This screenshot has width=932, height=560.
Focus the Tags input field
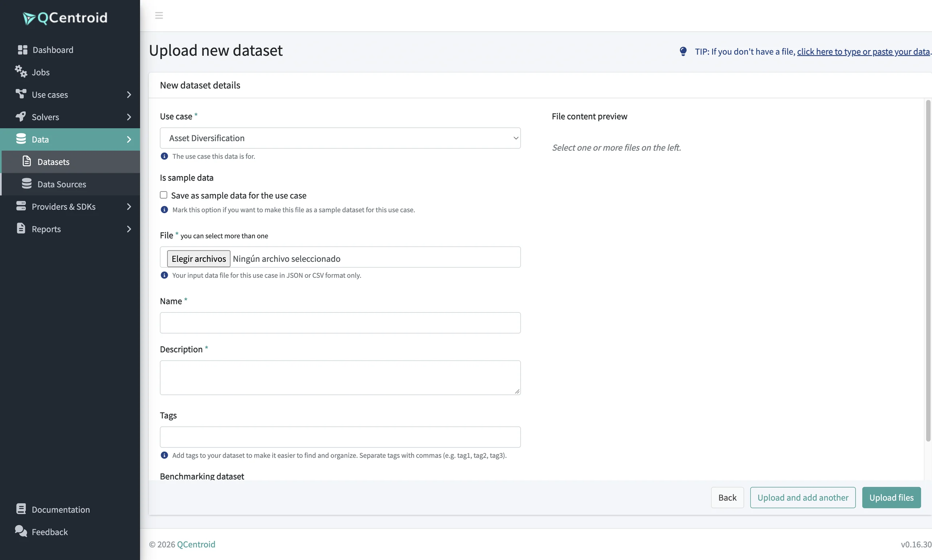point(340,437)
